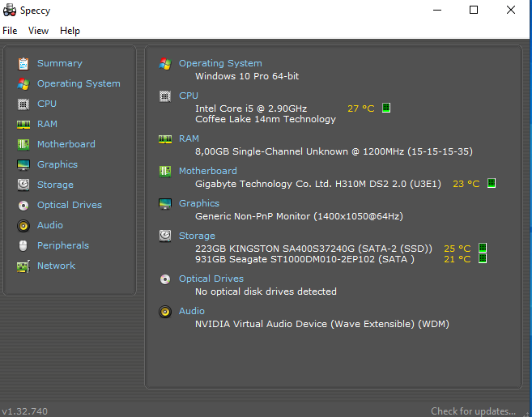Click the Kingston SSD temperature indicator
Image resolution: width=532 pixels, height=417 pixels.
pyautogui.click(x=483, y=249)
